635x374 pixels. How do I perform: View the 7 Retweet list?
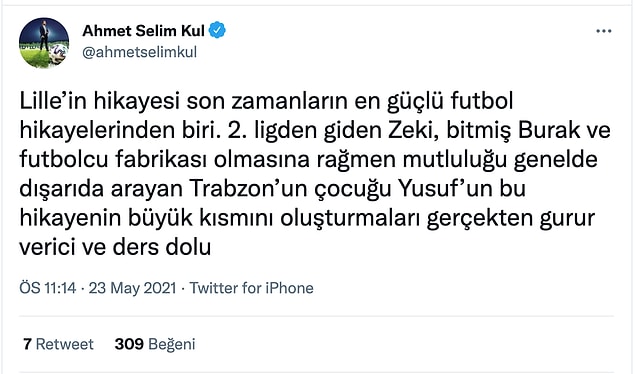point(58,344)
